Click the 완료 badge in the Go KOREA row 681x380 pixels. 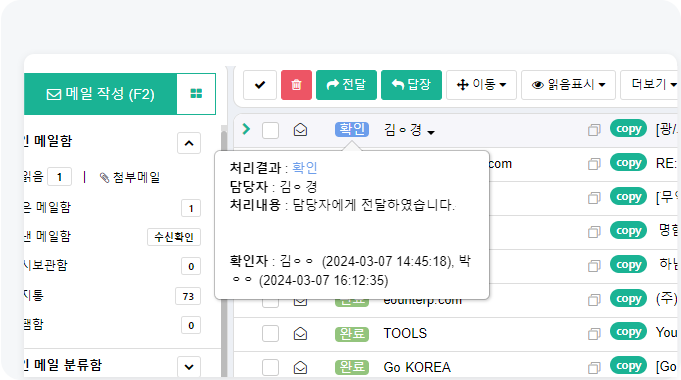click(352, 367)
